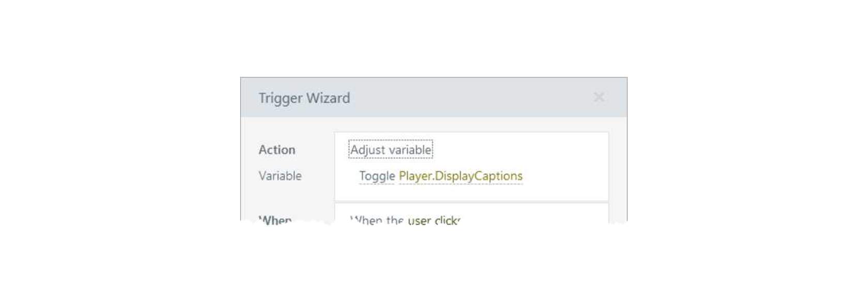Click the When section label
The width and height of the screenshot is (868, 307).
click(275, 220)
